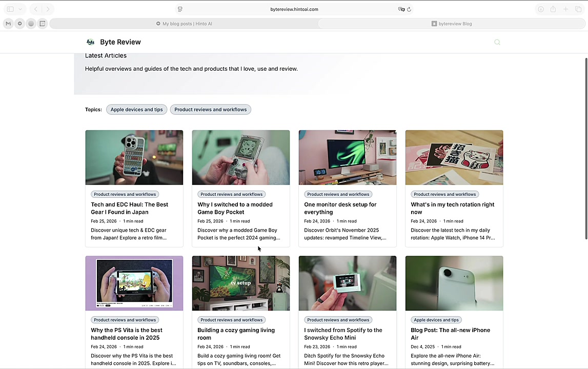Switch to bytereview Blog tab
588x369 pixels.
(452, 24)
